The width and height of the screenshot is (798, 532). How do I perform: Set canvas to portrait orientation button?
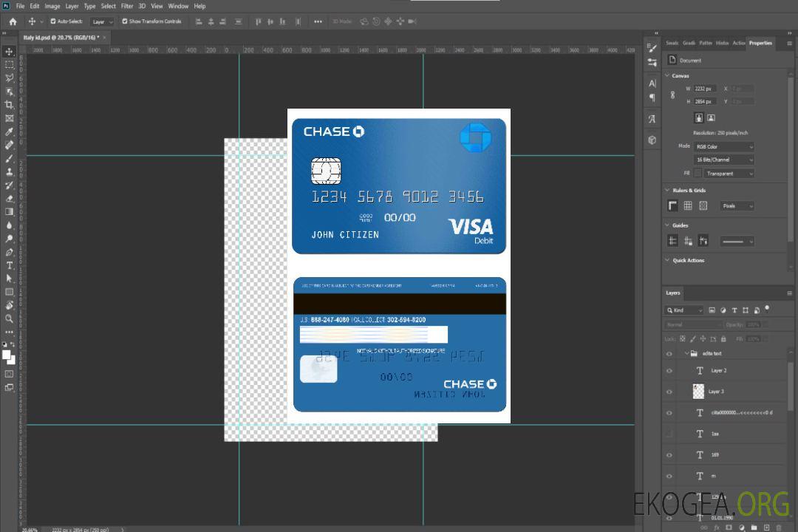point(699,118)
